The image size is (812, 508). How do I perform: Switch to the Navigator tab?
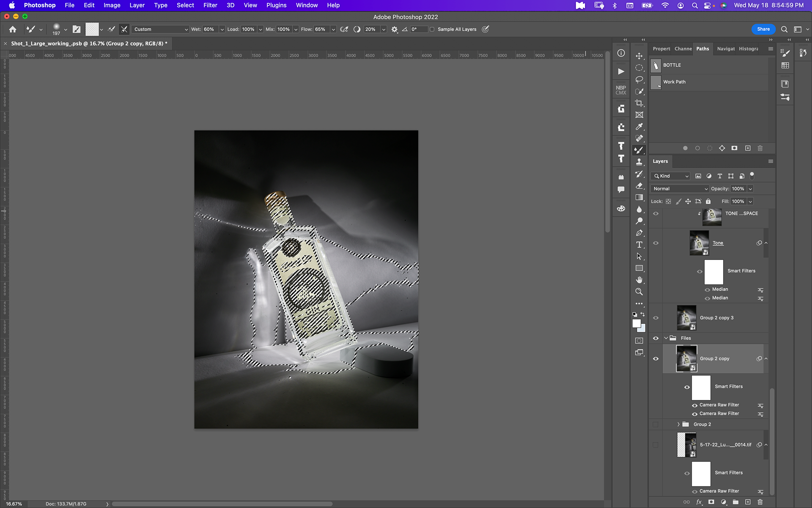pos(726,49)
